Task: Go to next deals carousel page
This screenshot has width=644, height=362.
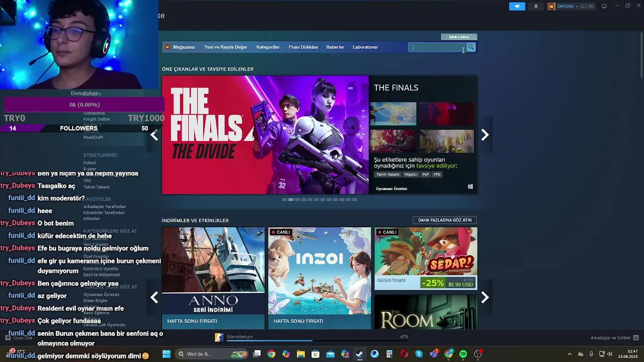Action: pos(485,298)
